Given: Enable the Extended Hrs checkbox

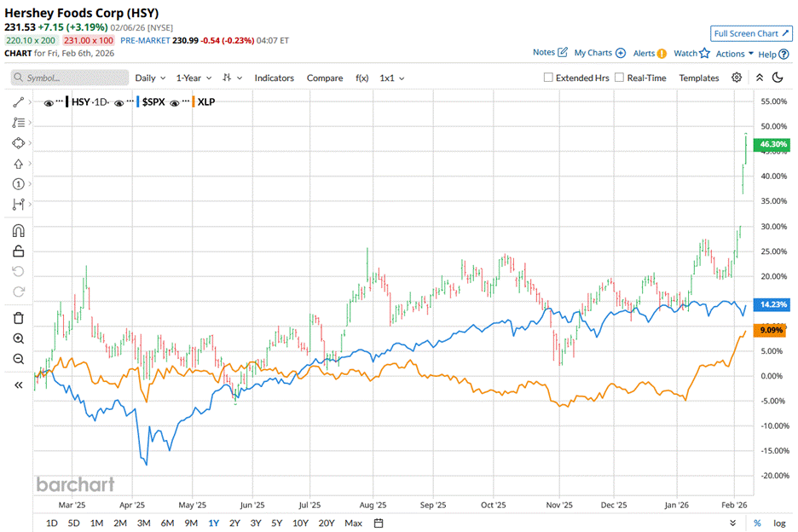Looking at the screenshot, I should pyautogui.click(x=549, y=78).
